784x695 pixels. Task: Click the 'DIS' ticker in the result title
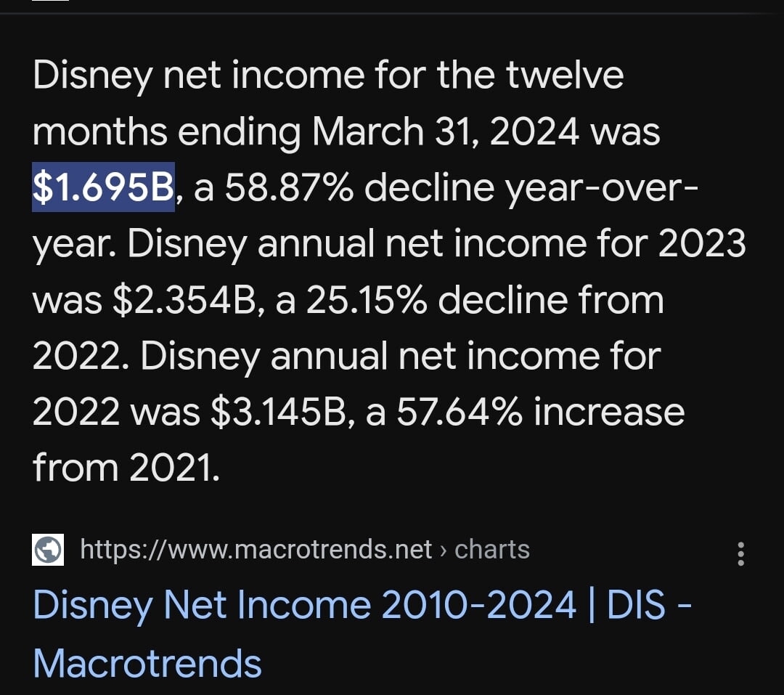[636, 606]
